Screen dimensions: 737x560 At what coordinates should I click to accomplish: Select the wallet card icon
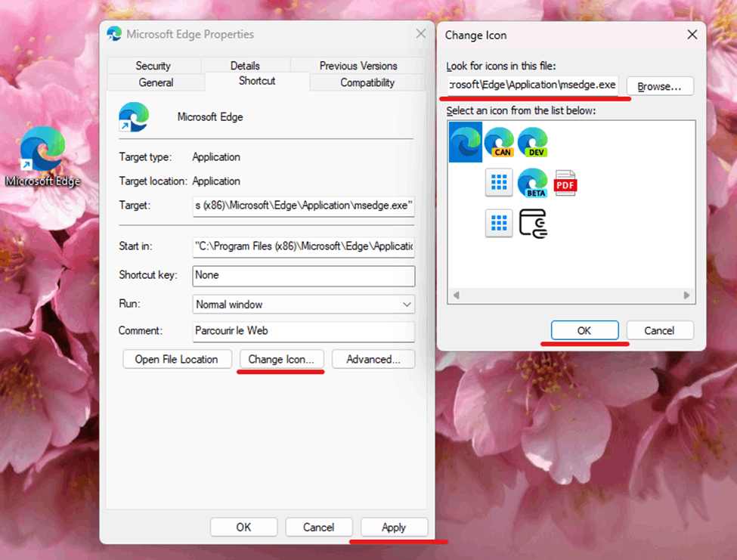pos(533,224)
